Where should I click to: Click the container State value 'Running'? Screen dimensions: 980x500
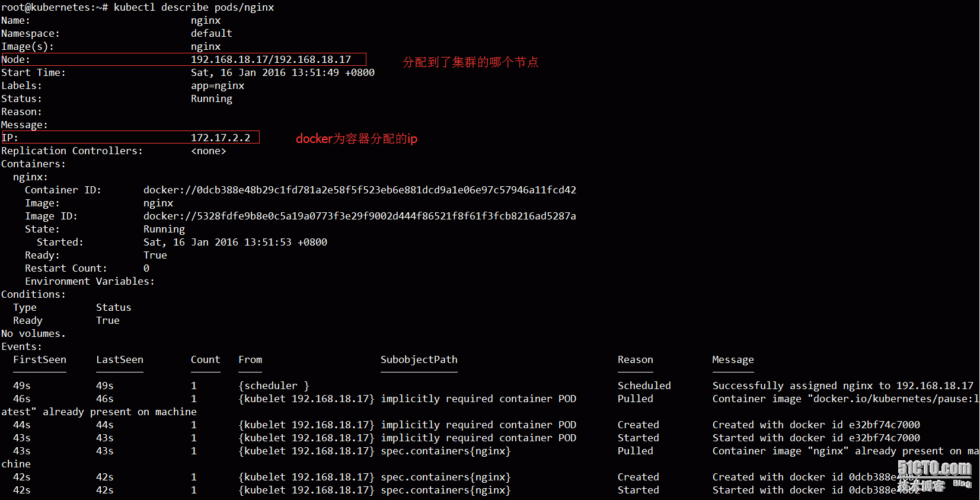pos(164,230)
